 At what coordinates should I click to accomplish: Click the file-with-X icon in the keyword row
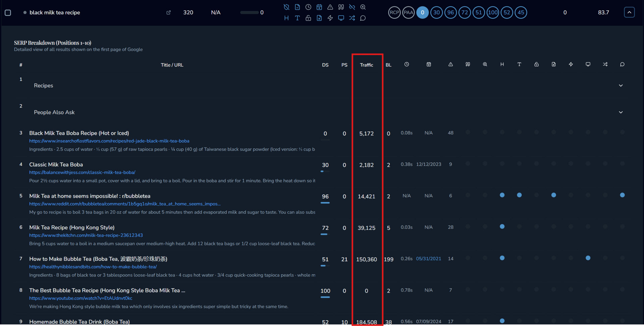[319, 18]
